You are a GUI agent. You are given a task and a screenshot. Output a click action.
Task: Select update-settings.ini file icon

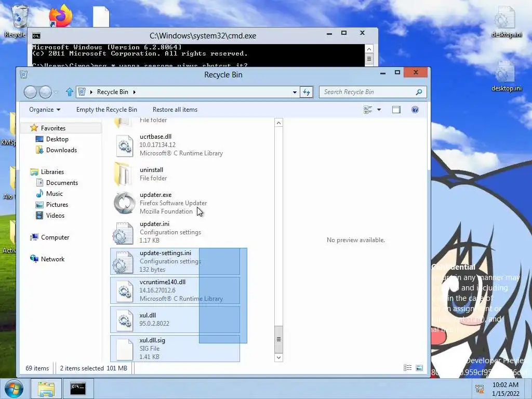click(x=123, y=262)
